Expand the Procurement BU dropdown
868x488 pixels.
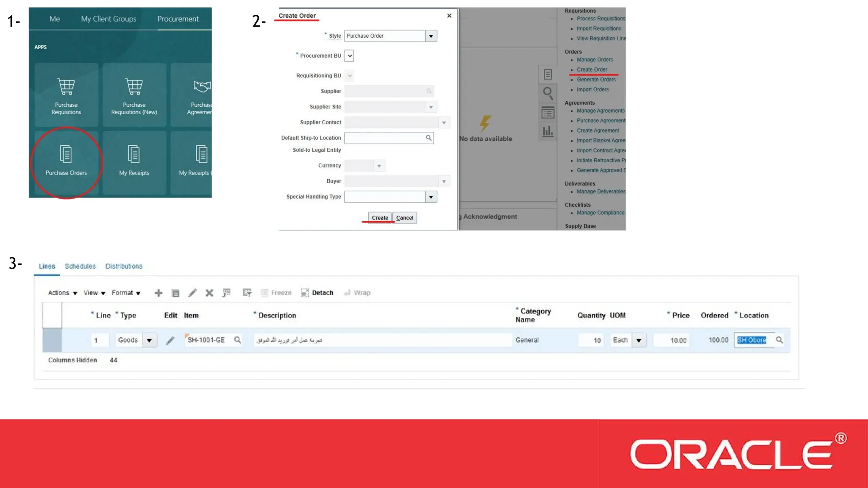pyautogui.click(x=349, y=56)
